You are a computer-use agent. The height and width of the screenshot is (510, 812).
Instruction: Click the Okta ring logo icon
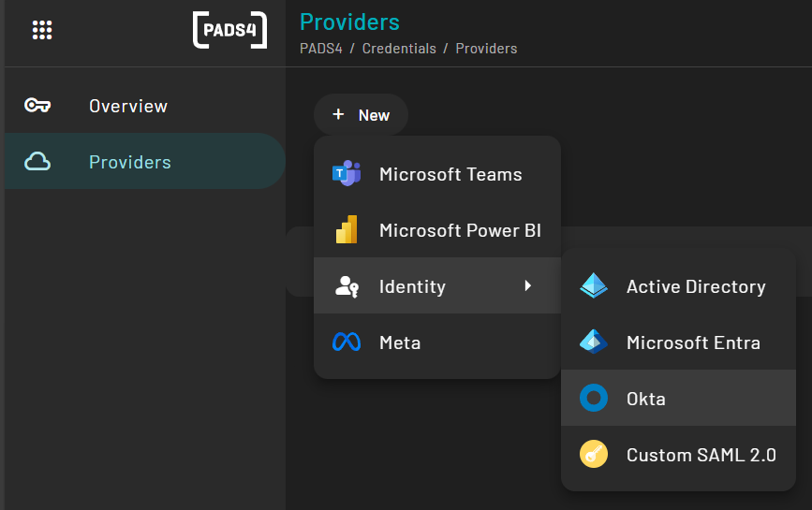(x=594, y=398)
